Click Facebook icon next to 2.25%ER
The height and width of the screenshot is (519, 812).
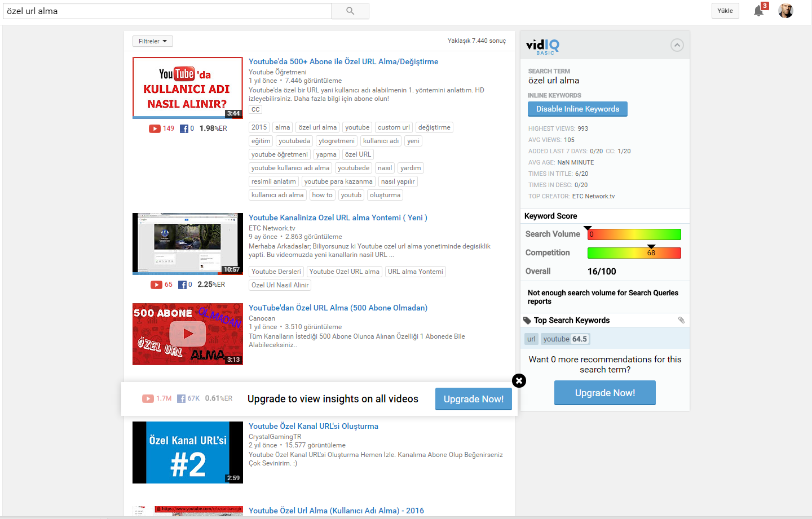(182, 285)
